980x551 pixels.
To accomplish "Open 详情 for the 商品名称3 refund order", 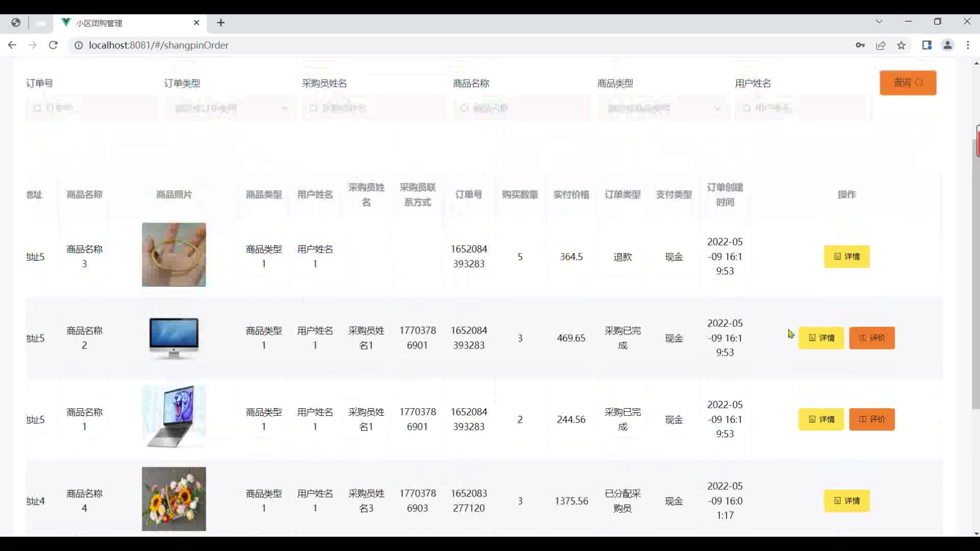I will click(x=846, y=257).
